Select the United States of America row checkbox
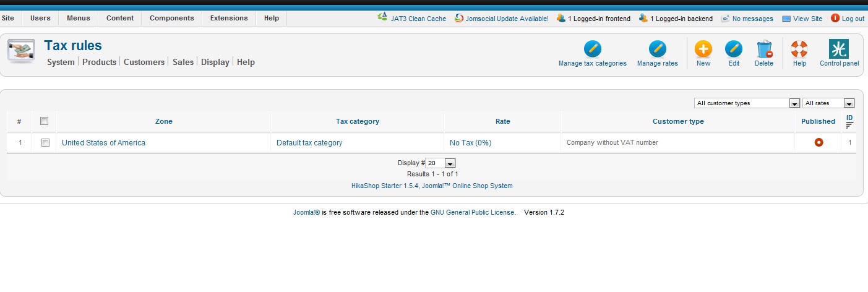 coord(45,142)
